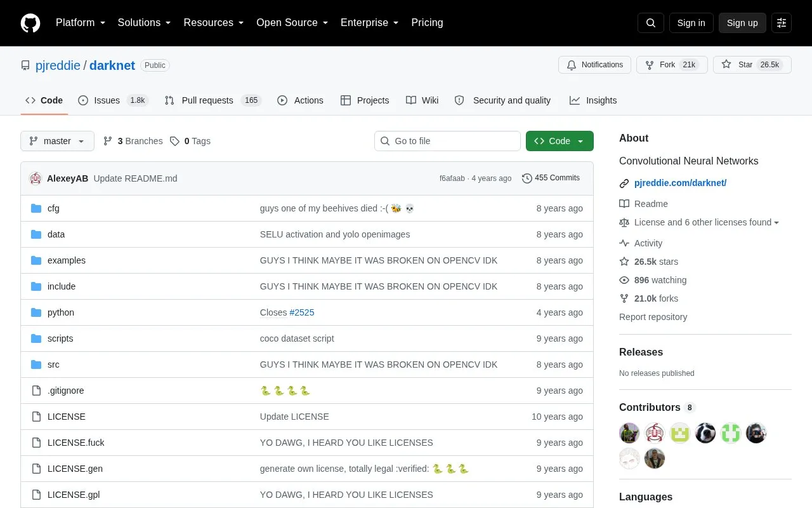The image size is (812, 508).
Task: Open the master branch dropdown
Action: pyautogui.click(x=57, y=141)
